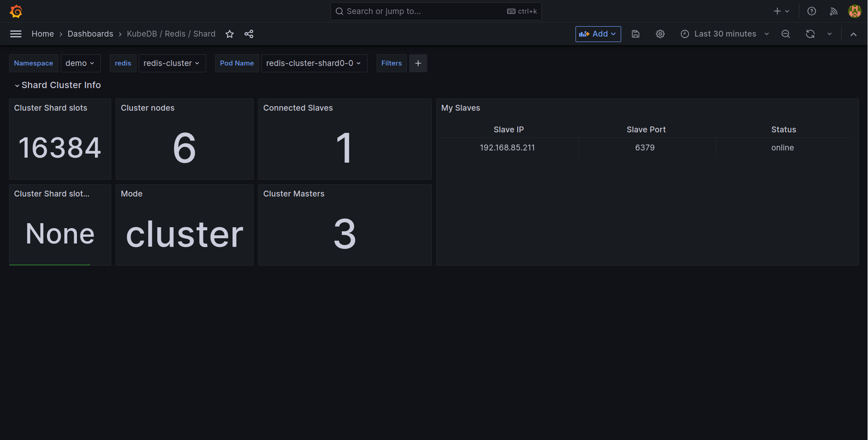
Task: Click the blue Add panel button
Action: (x=598, y=34)
